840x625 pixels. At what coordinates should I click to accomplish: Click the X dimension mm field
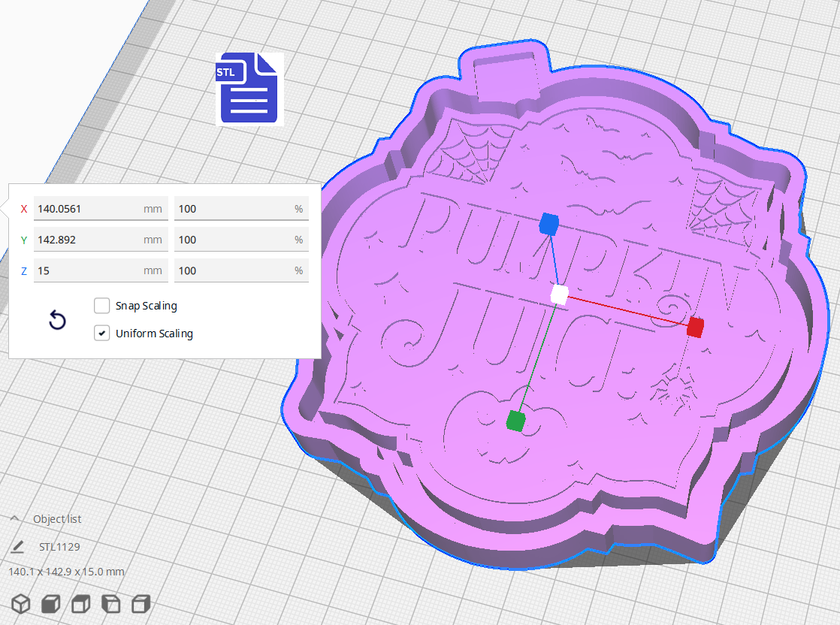(x=101, y=208)
